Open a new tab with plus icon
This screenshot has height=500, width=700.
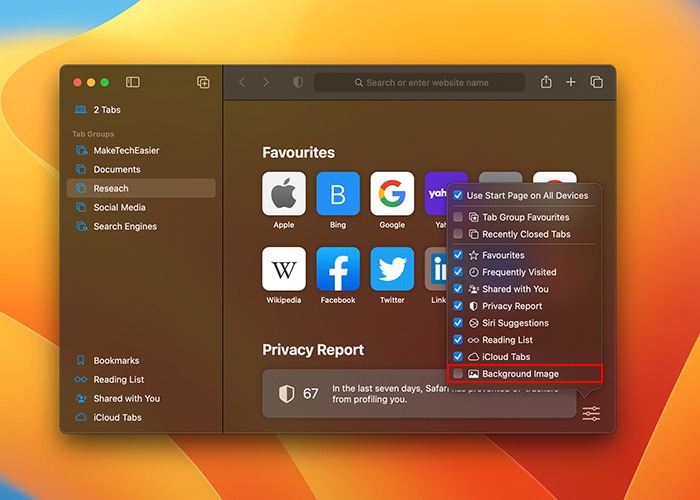tap(571, 82)
